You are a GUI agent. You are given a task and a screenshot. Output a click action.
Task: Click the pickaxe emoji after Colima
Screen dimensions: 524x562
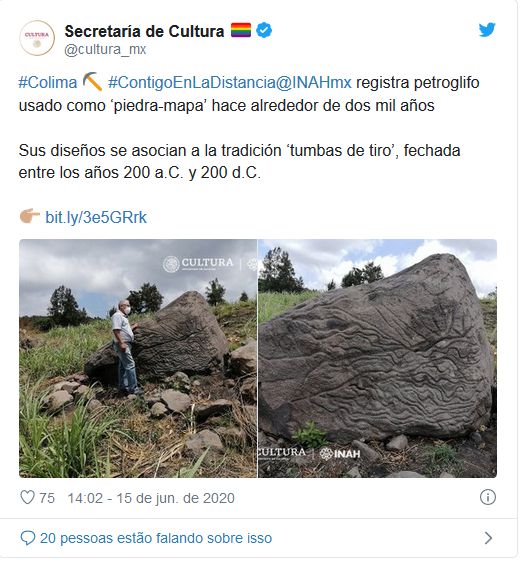(92, 82)
